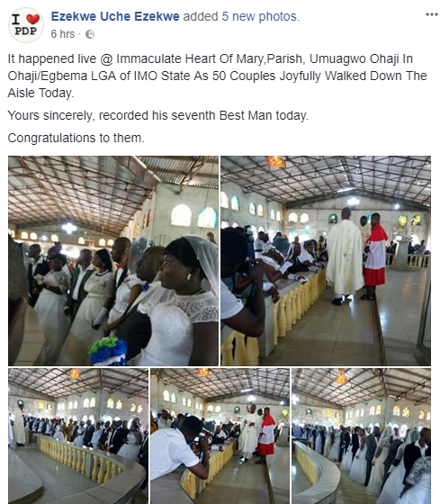The height and width of the screenshot is (504, 440).
Task: Click the word 'added' in post header
Action: tap(201, 16)
